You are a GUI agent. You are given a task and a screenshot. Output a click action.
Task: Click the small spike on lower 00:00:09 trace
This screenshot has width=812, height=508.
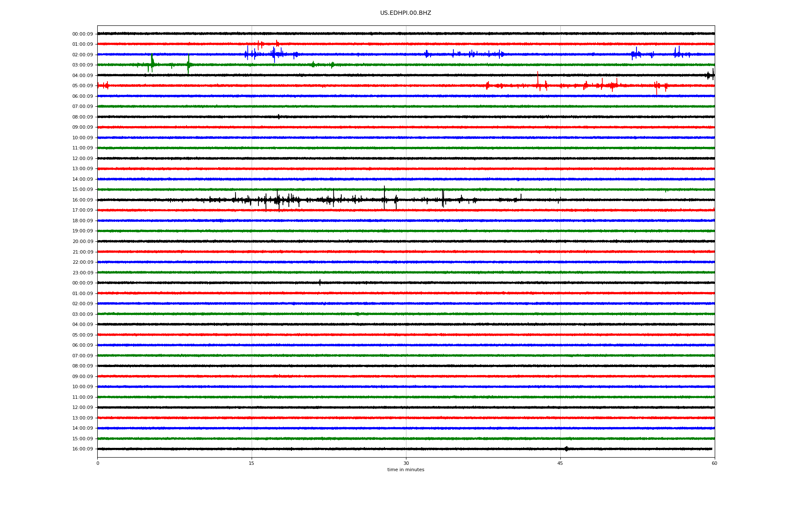(x=320, y=282)
